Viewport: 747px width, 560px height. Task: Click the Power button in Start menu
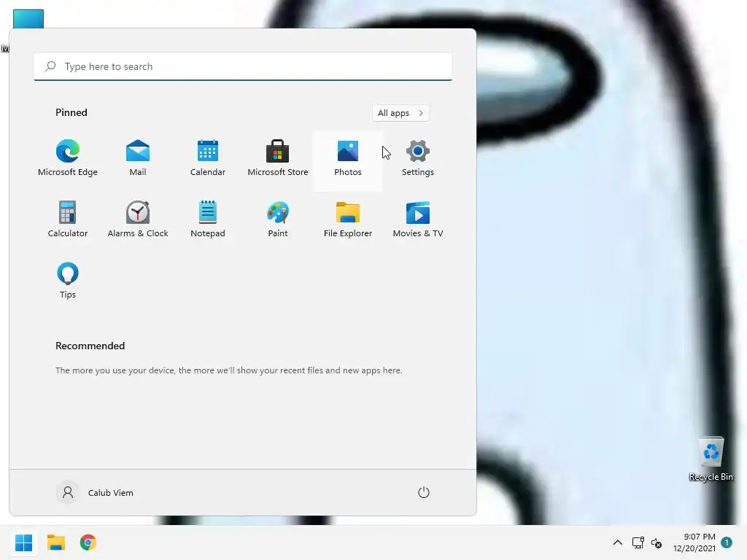point(424,492)
